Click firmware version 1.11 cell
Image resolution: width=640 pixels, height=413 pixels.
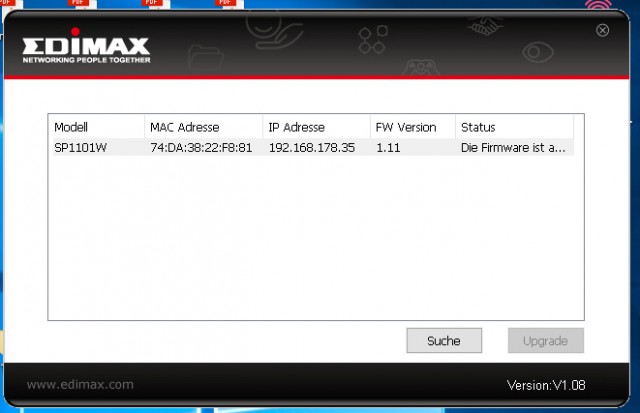click(x=388, y=147)
